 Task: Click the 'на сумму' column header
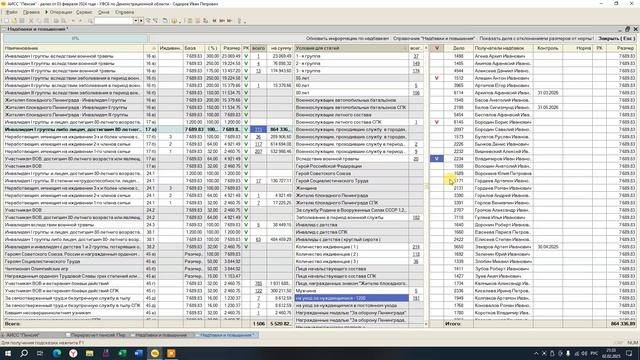point(280,48)
